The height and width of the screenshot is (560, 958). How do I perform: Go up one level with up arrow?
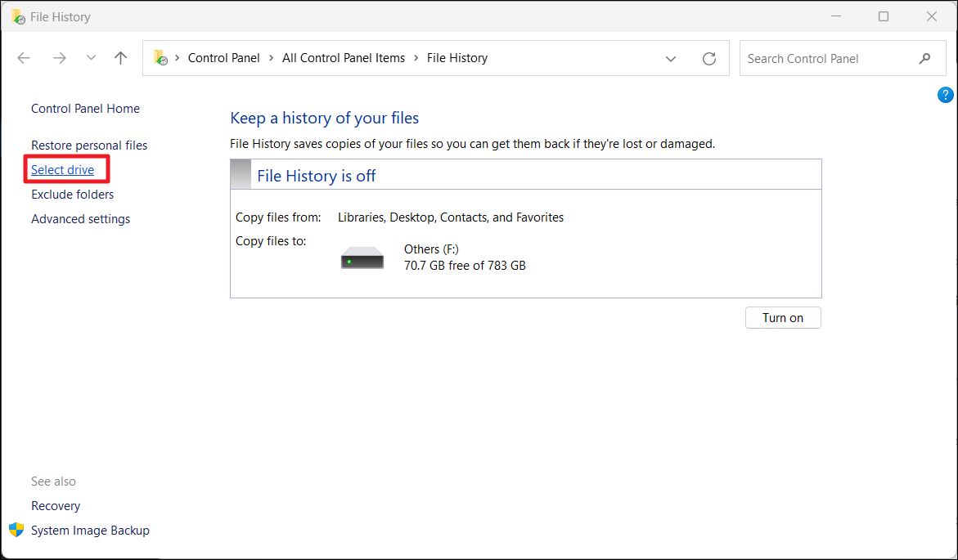click(x=121, y=58)
